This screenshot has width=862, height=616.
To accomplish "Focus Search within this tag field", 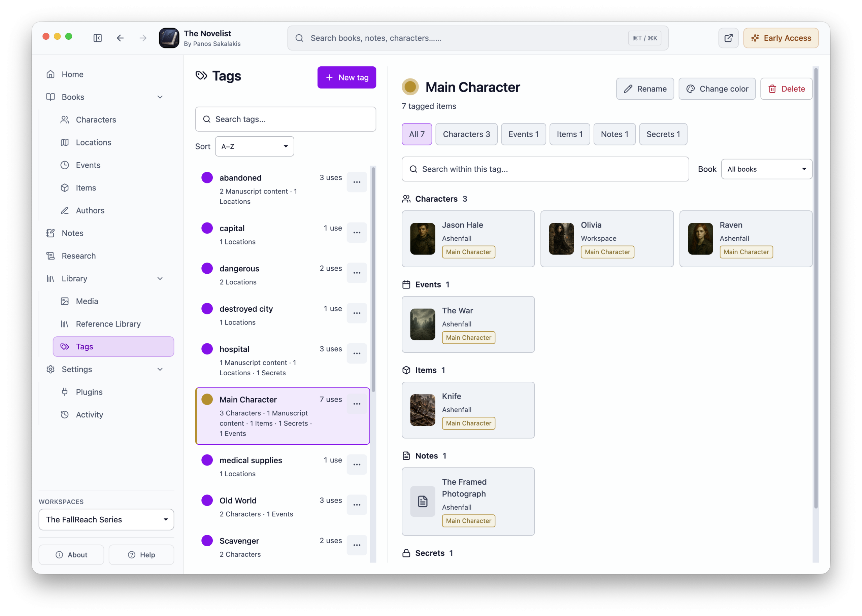I will pyautogui.click(x=545, y=169).
